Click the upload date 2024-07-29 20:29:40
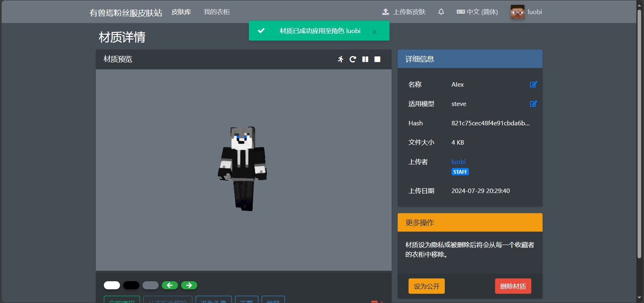This screenshot has width=644, height=303. 481,191
